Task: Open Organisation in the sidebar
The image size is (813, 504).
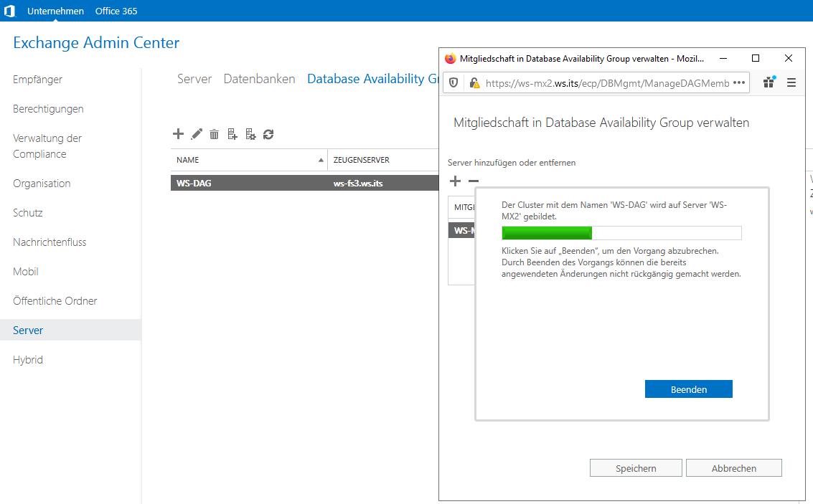Action: pos(42,184)
